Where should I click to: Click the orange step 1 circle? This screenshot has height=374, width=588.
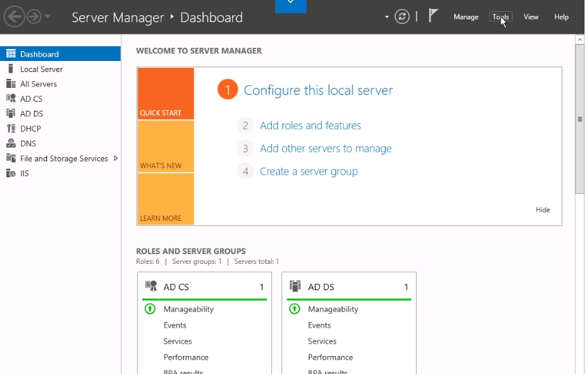227,89
